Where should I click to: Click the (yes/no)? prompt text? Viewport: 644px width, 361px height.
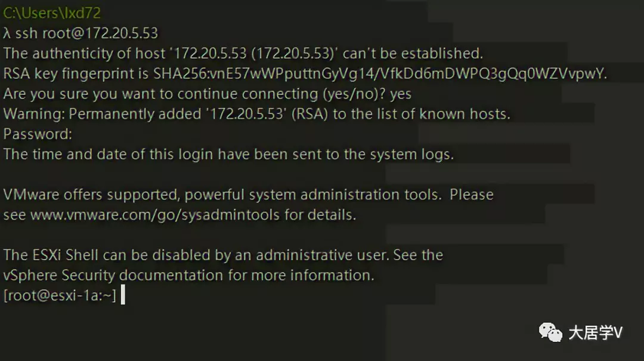click(x=348, y=94)
